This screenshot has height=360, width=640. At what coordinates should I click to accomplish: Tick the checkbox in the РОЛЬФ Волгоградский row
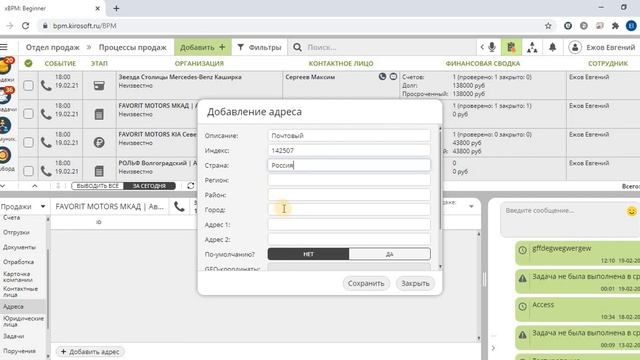click(28, 171)
